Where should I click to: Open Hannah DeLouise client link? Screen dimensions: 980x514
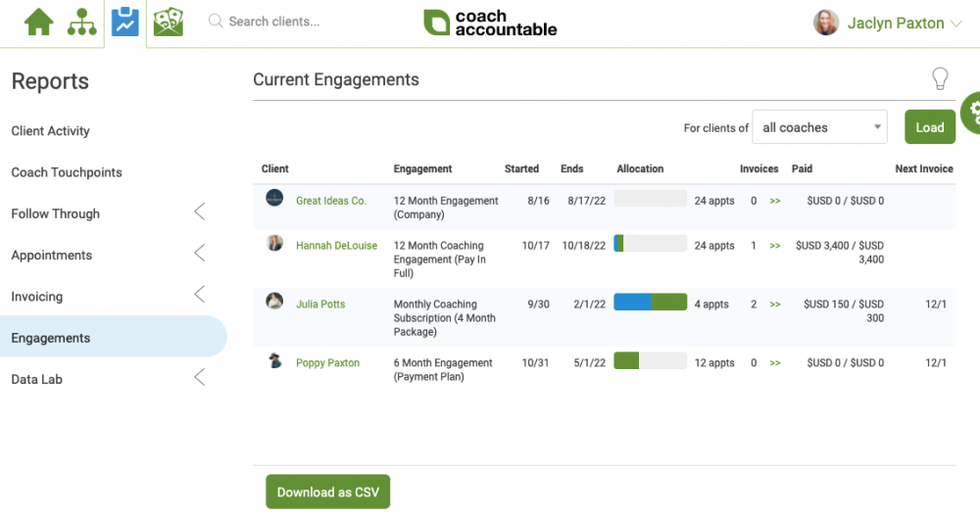click(336, 246)
